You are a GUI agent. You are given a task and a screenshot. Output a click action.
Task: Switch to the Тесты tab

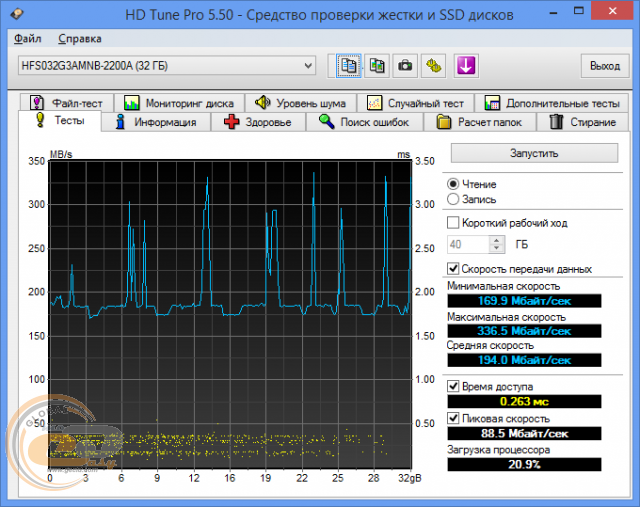click(x=60, y=121)
